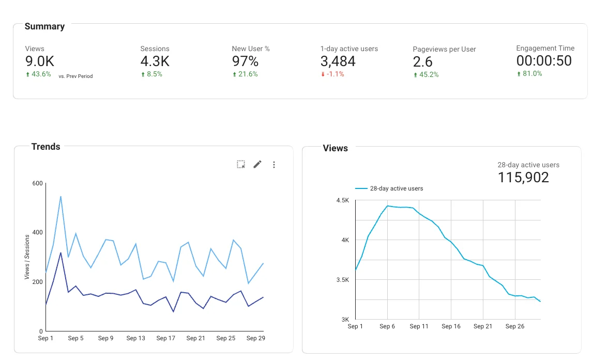Click green up arrow beside 43.6% Views change
593x364 pixels.
pyautogui.click(x=27, y=74)
